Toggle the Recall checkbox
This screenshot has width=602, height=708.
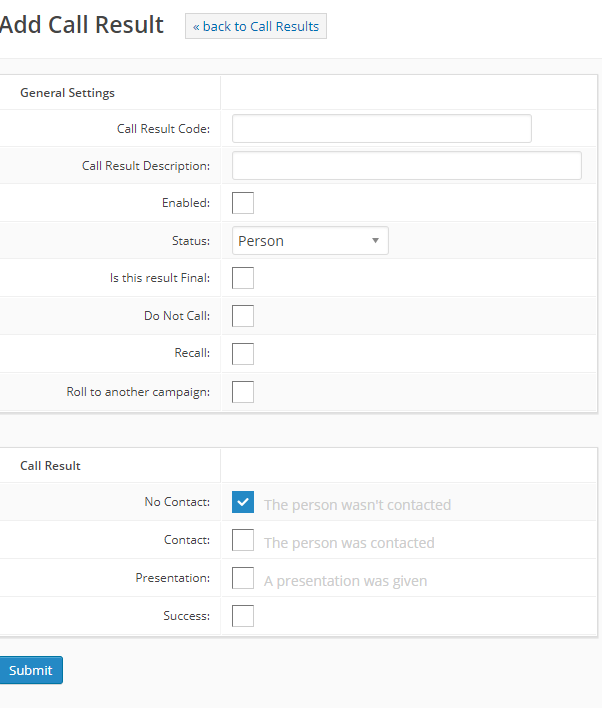click(x=243, y=354)
